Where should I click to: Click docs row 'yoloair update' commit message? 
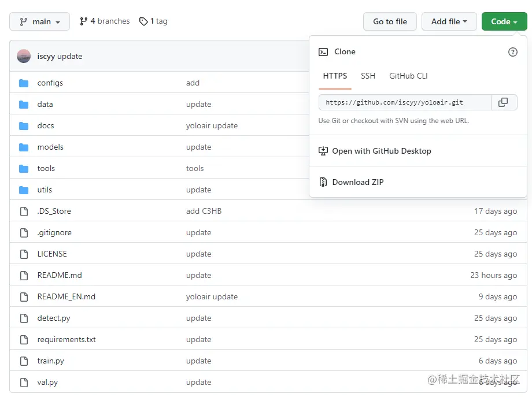coord(212,126)
